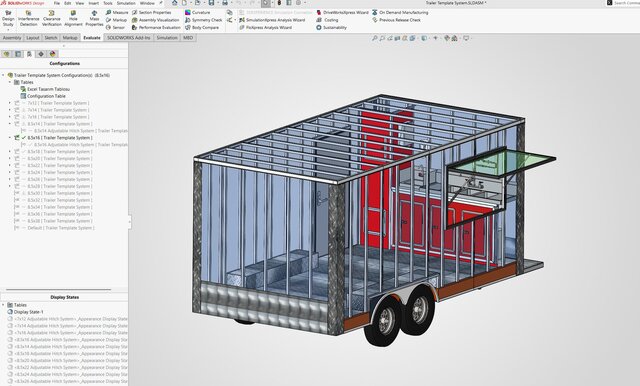Open Body Compare

(202, 27)
